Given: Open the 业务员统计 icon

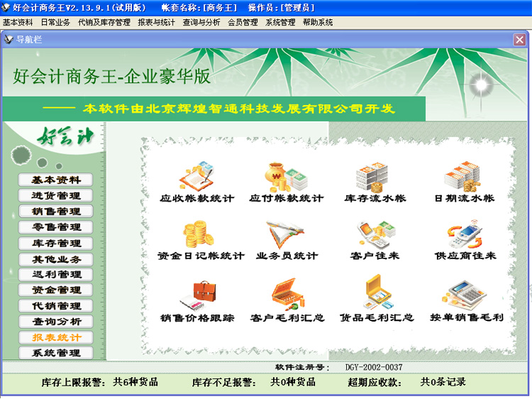Looking at the screenshot, I should [x=285, y=234].
